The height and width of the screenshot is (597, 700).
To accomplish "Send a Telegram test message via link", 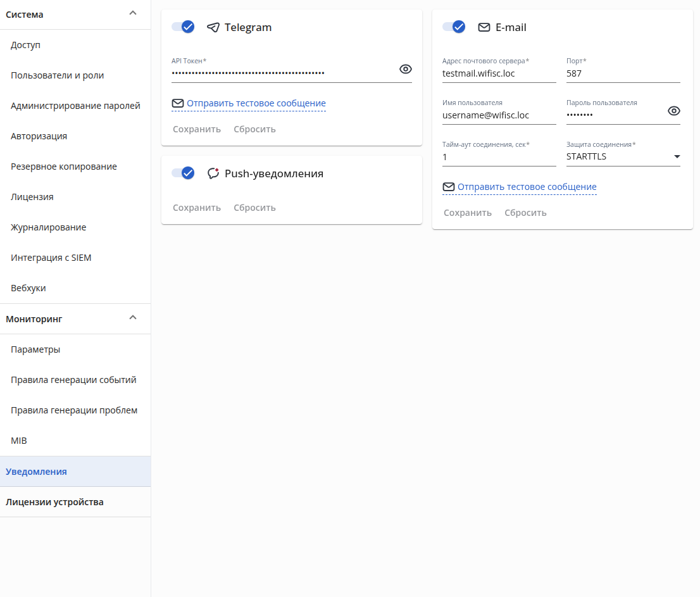I will [256, 103].
